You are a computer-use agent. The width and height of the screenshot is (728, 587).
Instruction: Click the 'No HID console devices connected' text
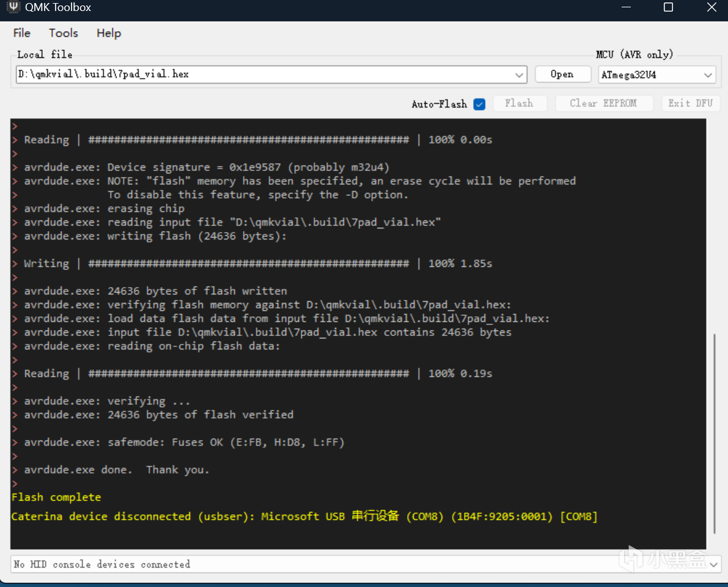[101, 564]
